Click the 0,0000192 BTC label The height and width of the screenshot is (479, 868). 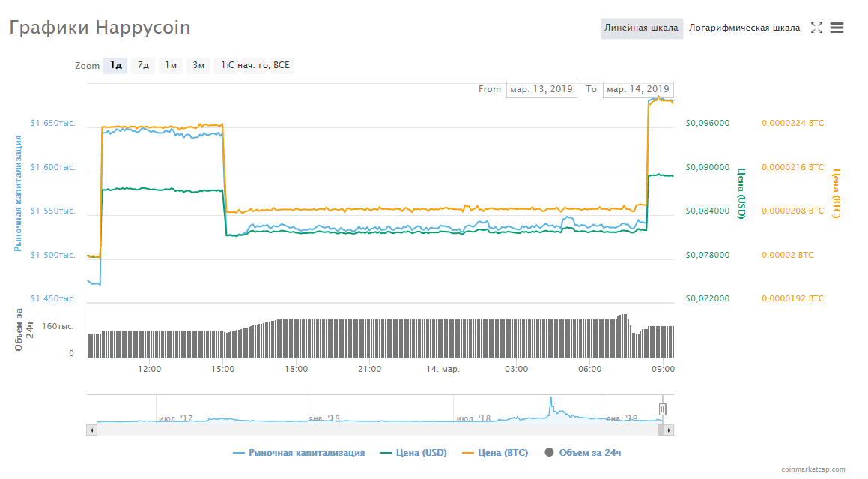[792, 299]
